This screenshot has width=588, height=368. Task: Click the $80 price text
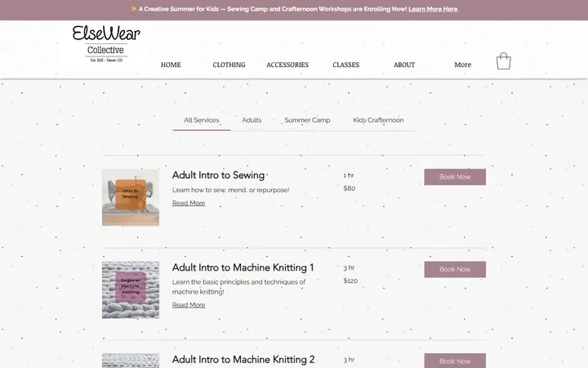350,188
